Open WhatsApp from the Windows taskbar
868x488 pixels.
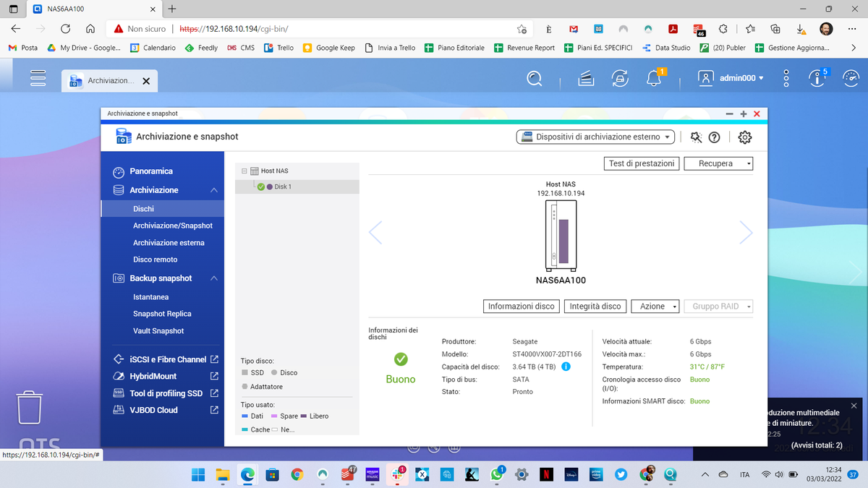coord(496,474)
